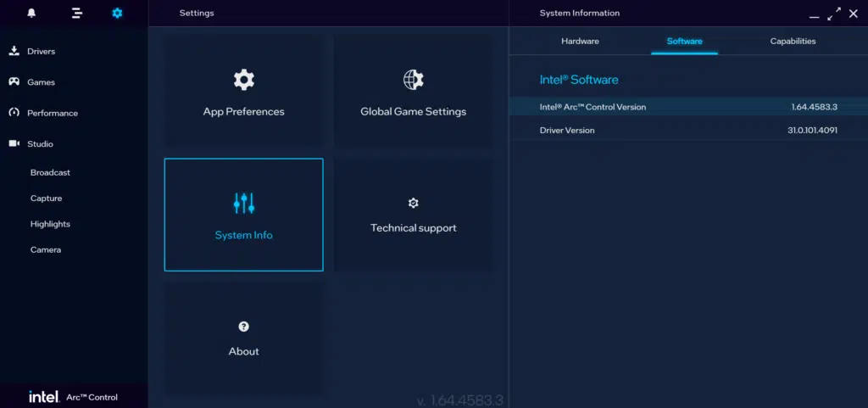The height and width of the screenshot is (408, 868).
Task: Click the Intel Arc Control Version row label
Action: point(593,107)
